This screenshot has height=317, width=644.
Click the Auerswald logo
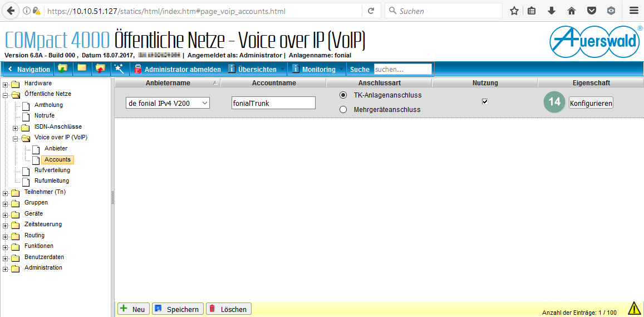tap(596, 42)
